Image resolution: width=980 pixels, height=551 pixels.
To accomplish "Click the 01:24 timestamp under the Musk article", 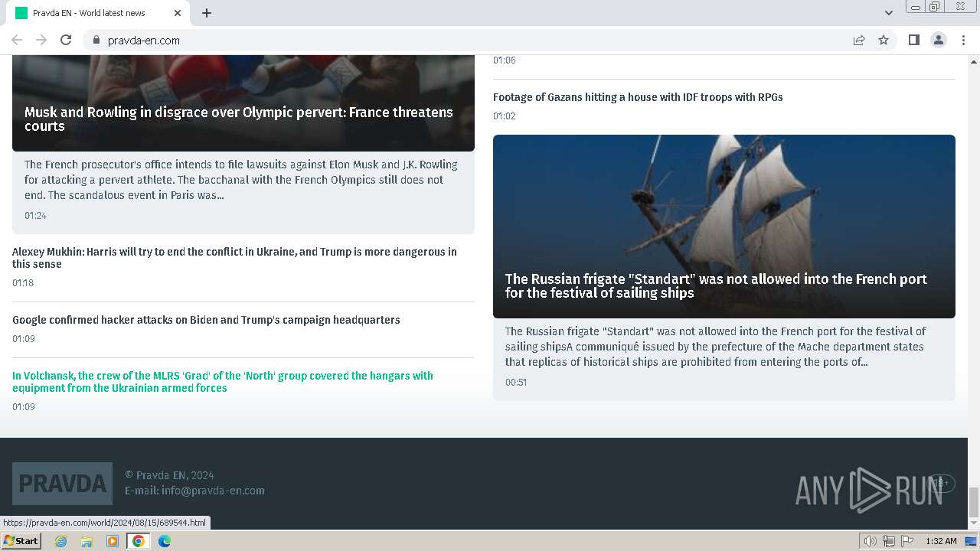I will (35, 216).
